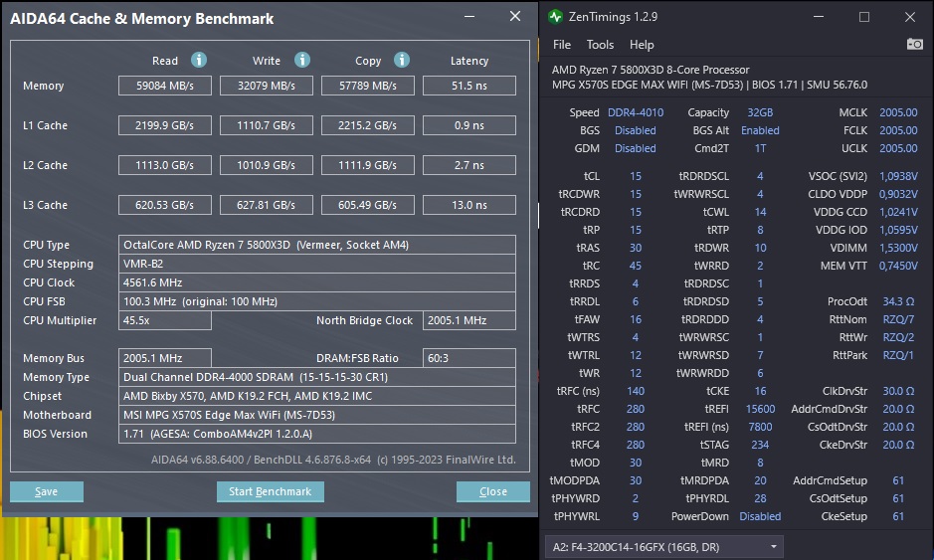The height and width of the screenshot is (560, 934).
Task: Click FCLK value 2005.00
Action: [x=898, y=130]
